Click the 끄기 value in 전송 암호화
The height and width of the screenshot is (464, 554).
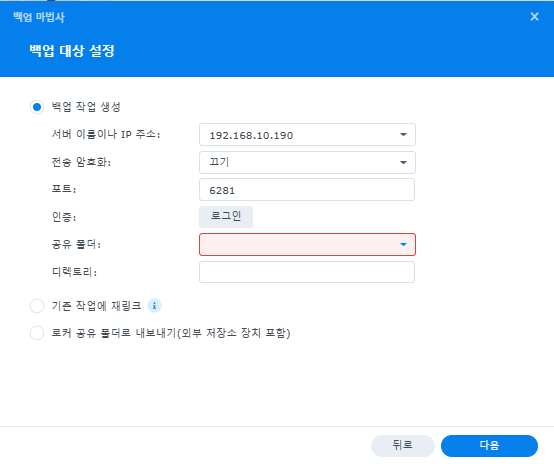tap(219, 162)
